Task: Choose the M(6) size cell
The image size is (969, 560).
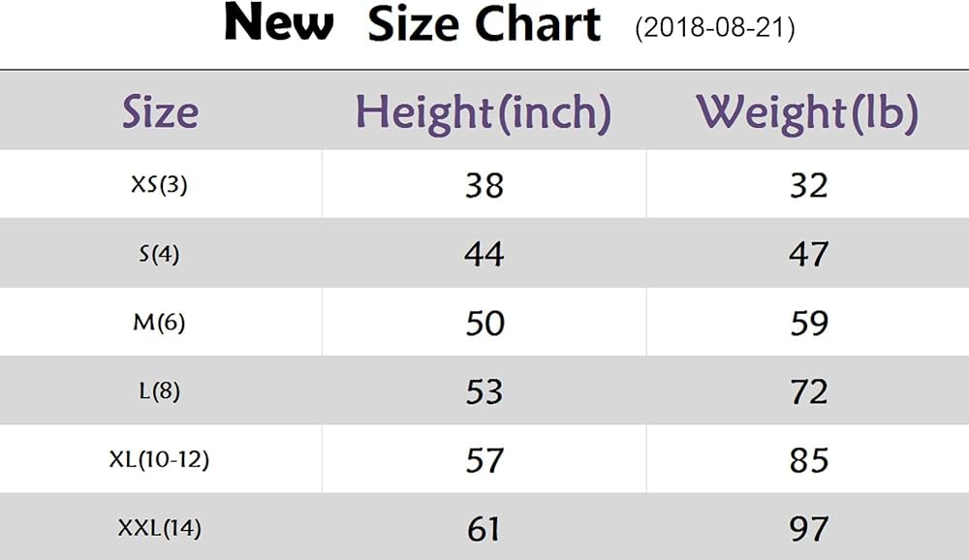Action: click(x=159, y=323)
